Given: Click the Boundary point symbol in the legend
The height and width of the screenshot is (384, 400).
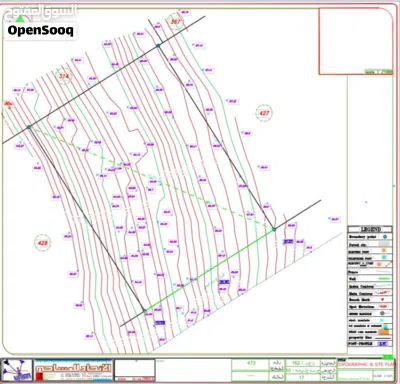Looking at the screenshot, I should click(385, 237).
